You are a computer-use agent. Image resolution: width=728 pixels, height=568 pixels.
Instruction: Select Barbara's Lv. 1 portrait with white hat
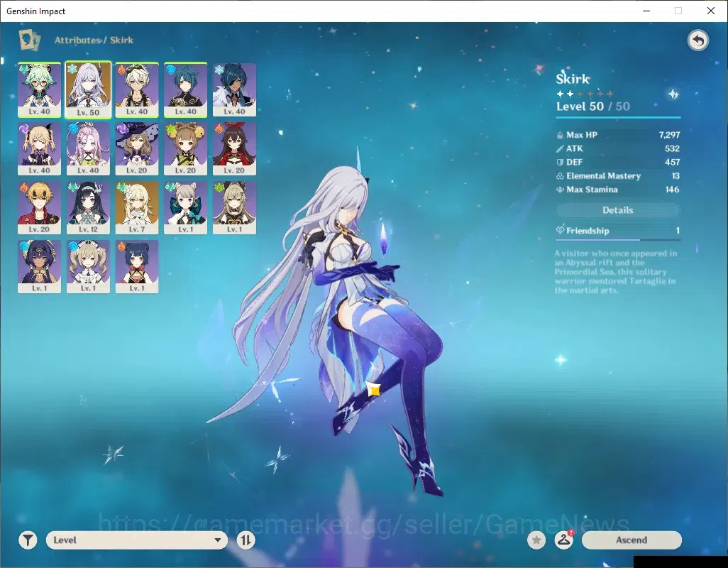[88, 266]
